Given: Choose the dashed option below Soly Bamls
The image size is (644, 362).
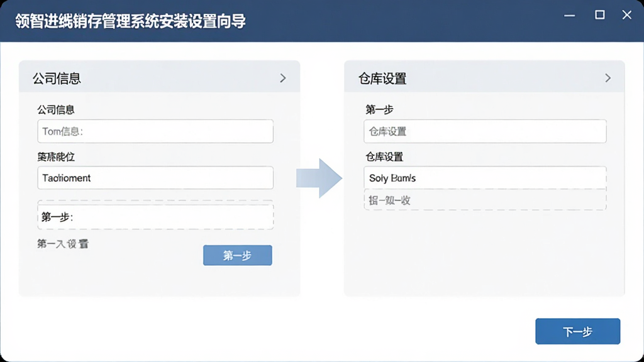Looking at the screenshot, I should coord(485,200).
